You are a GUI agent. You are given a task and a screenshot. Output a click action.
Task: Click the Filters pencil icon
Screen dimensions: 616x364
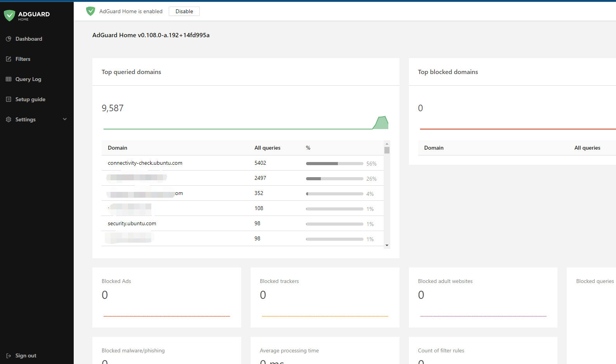click(9, 59)
